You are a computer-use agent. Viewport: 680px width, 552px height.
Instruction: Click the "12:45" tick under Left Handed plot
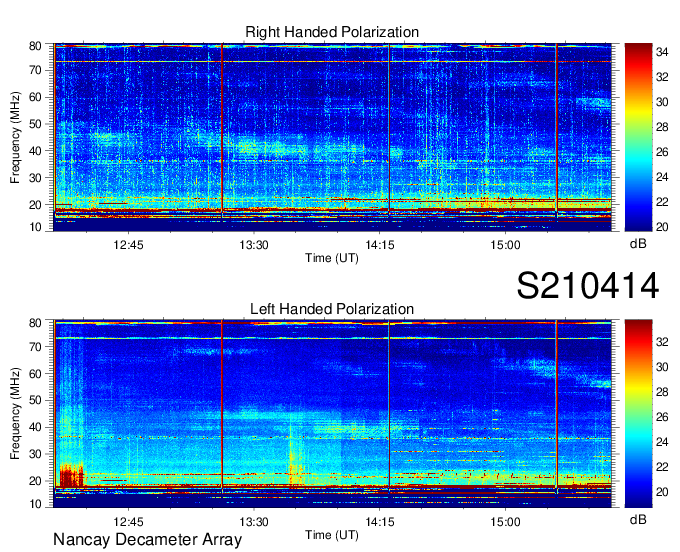point(128,522)
